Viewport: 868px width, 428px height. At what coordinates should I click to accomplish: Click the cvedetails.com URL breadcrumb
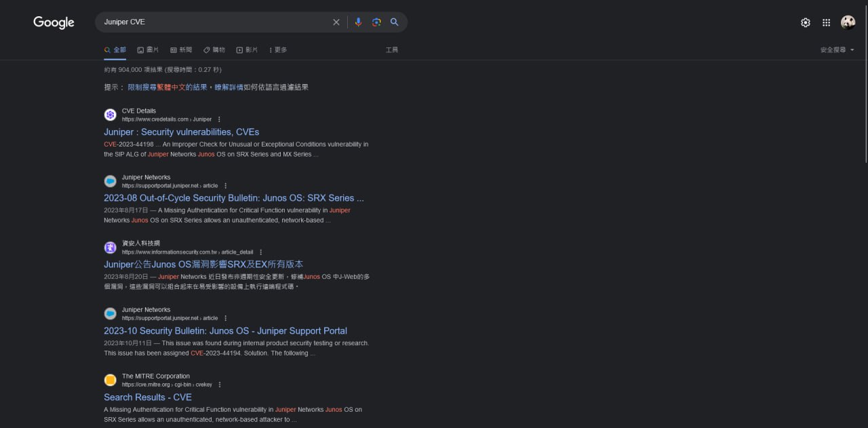167,119
